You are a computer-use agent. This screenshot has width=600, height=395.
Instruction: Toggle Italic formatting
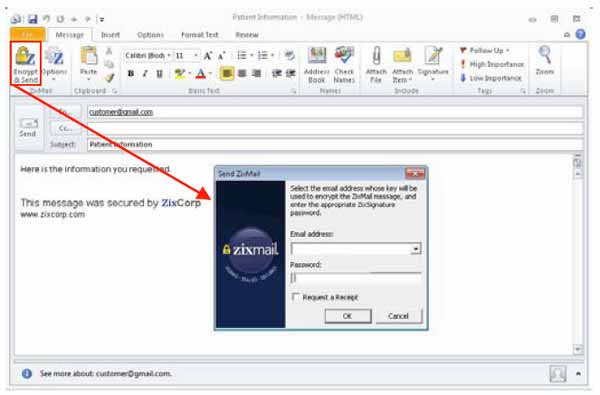click(x=145, y=73)
